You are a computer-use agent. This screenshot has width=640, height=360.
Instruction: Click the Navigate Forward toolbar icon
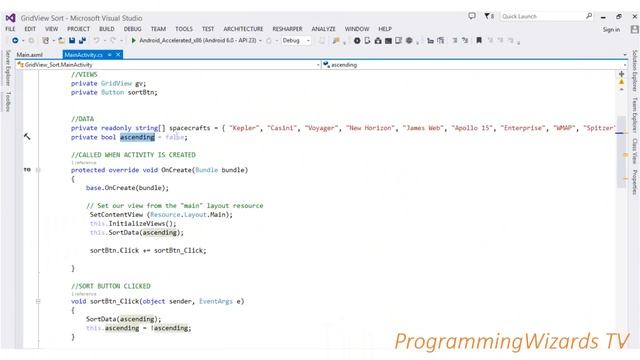[x=31, y=40]
